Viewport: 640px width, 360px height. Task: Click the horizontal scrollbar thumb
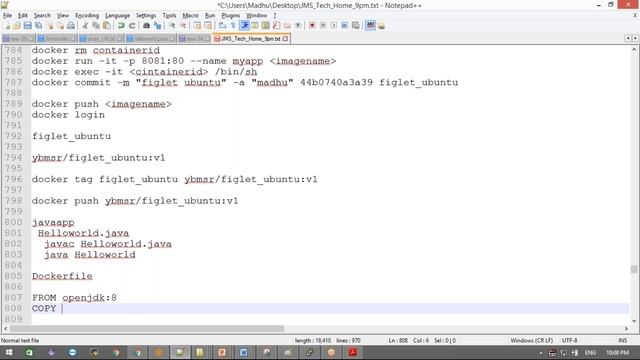(x=147, y=329)
